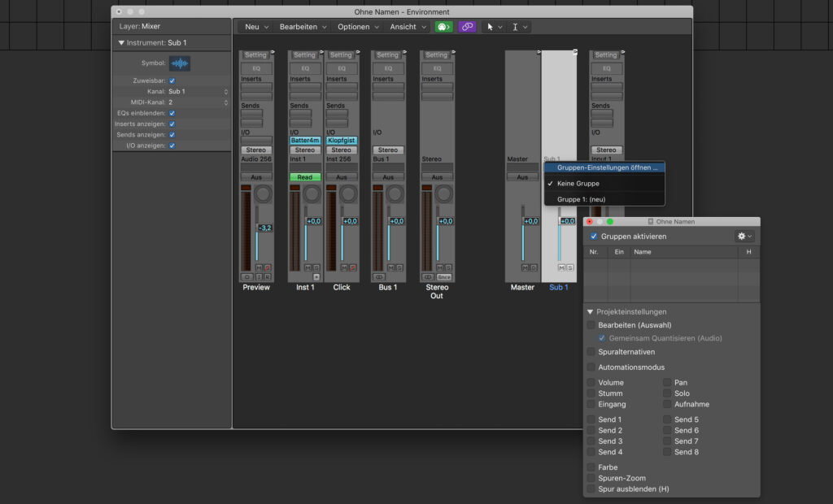Collapse the Instrument: Sub 1 inspector triangle
Image resolution: width=833 pixels, height=504 pixels.
(x=121, y=42)
